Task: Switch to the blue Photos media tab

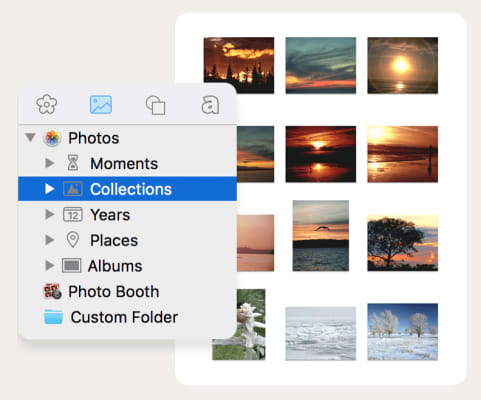Action: [x=101, y=105]
